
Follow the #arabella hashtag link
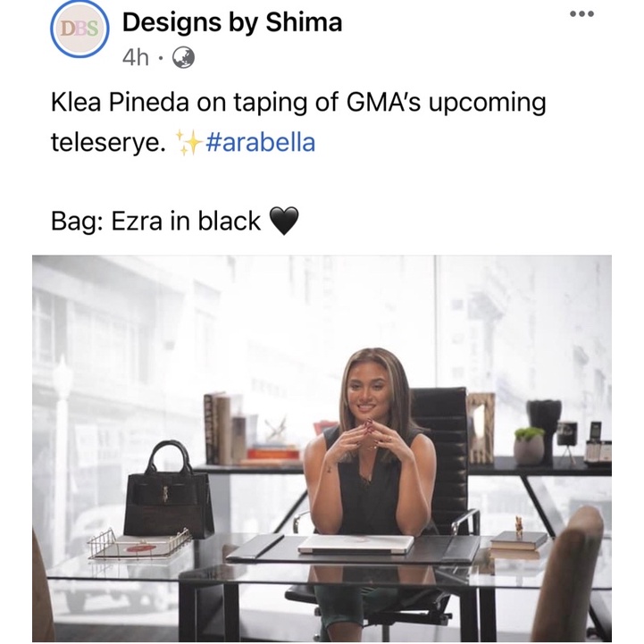point(261,143)
